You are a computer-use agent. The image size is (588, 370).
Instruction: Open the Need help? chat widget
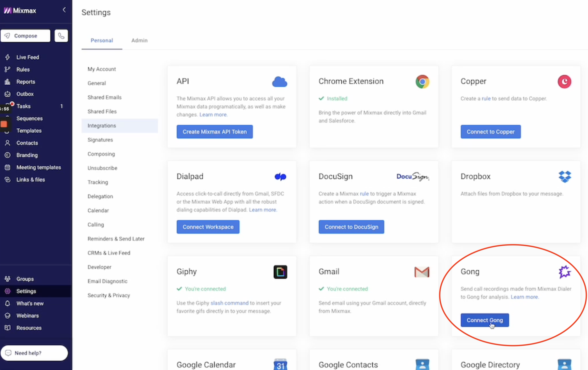click(x=34, y=353)
